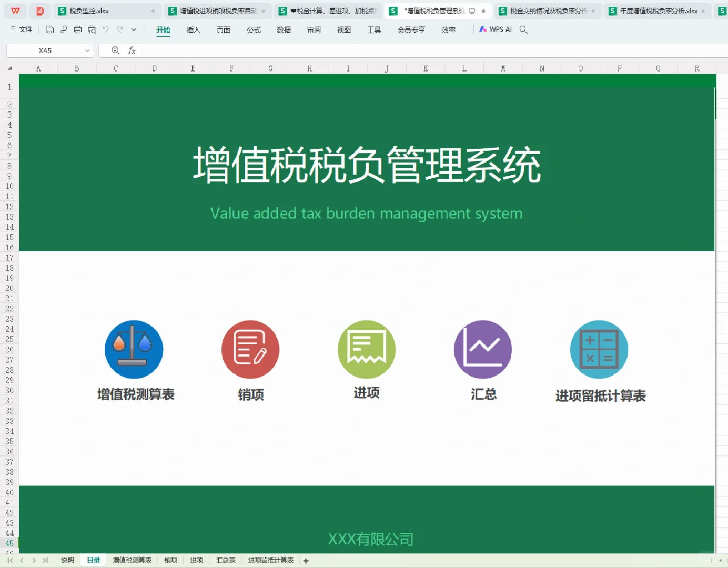The width and height of the screenshot is (728, 568).
Task: Click the WPS AI button
Action: 494,29
